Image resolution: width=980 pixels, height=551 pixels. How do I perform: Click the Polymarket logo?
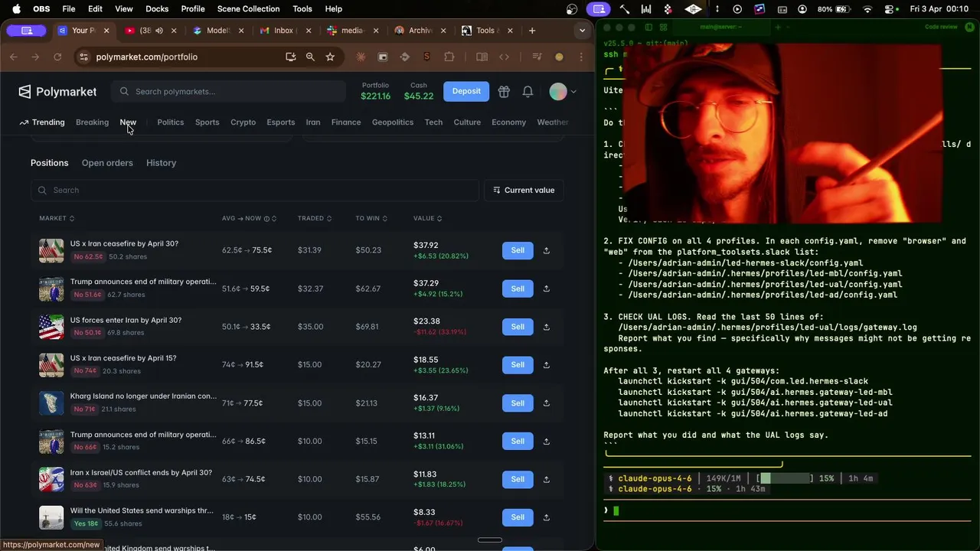[x=57, y=92]
